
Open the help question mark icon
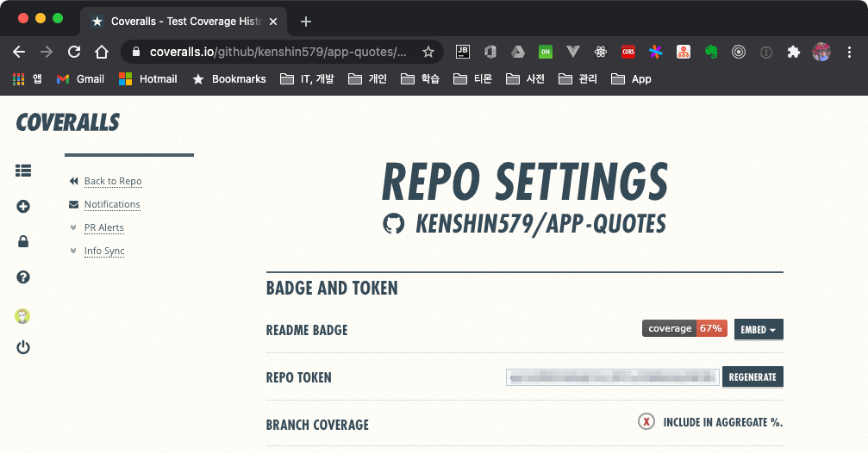tap(23, 277)
